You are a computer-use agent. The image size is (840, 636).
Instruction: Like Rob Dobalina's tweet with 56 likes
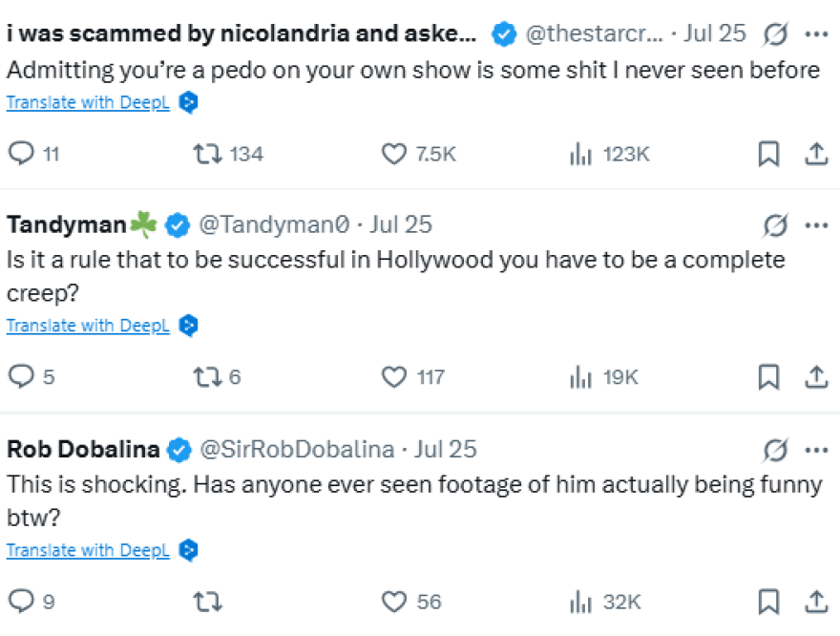(393, 602)
